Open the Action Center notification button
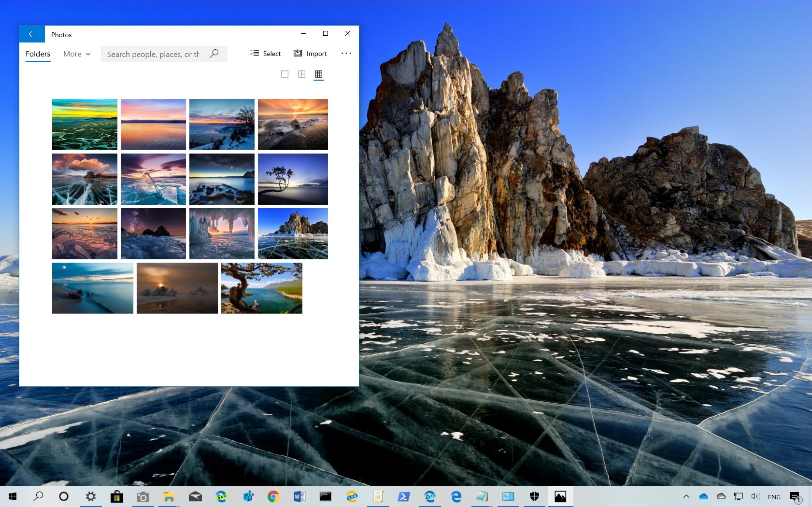This screenshot has width=812, height=507. [x=795, y=496]
